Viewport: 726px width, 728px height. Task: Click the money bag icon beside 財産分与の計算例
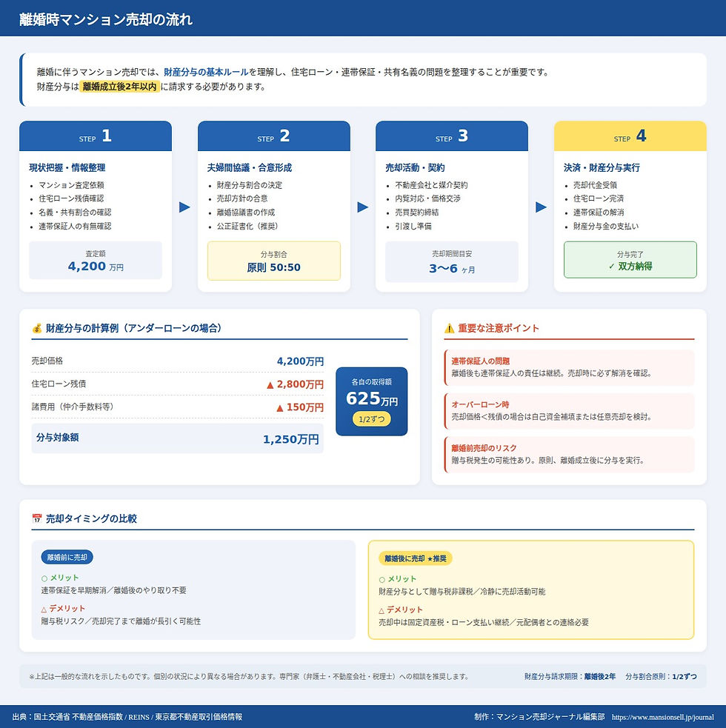click(x=37, y=328)
